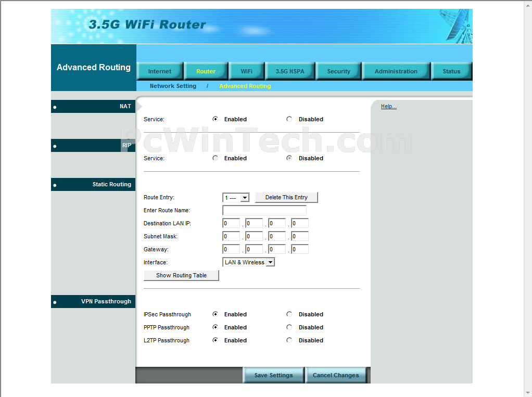Enable L2TP Passthrough

click(x=215, y=340)
